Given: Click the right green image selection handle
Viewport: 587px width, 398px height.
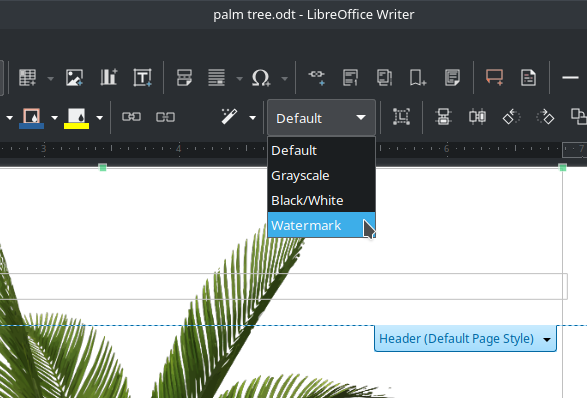Looking at the screenshot, I should tap(563, 167).
